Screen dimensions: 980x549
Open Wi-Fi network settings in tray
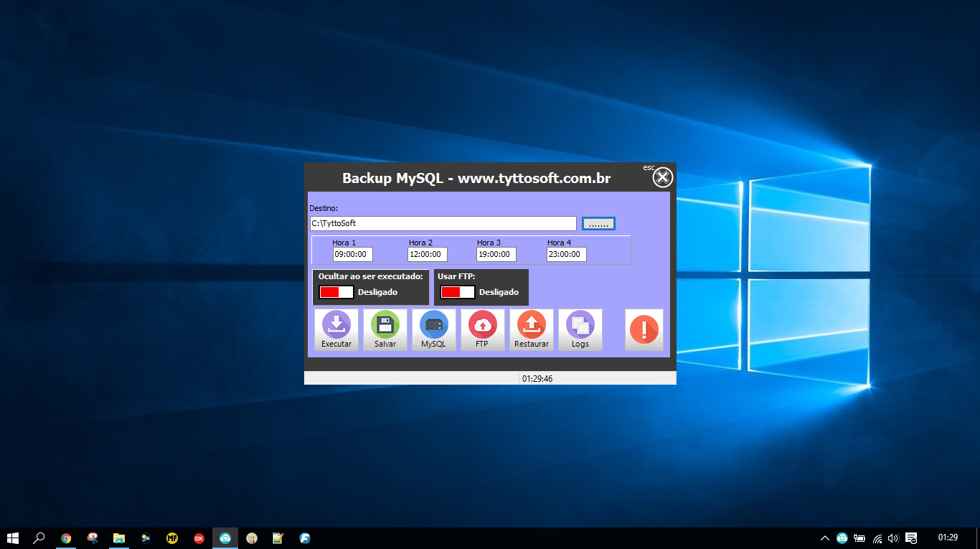[877, 538]
